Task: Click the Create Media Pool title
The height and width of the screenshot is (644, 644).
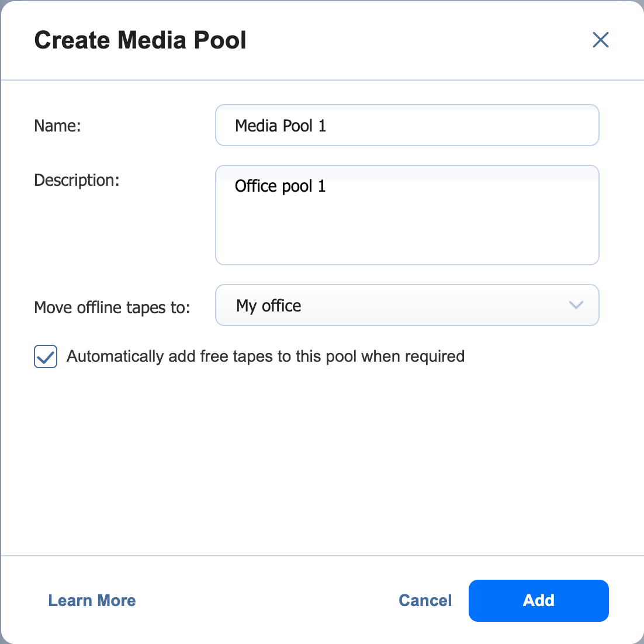Action: coord(140,40)
